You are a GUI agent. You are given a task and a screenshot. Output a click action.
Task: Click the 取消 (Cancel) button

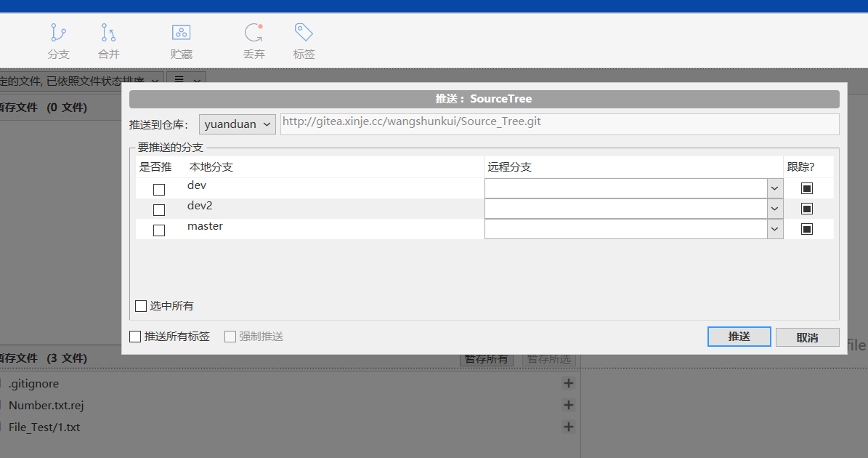click(807, 337)
